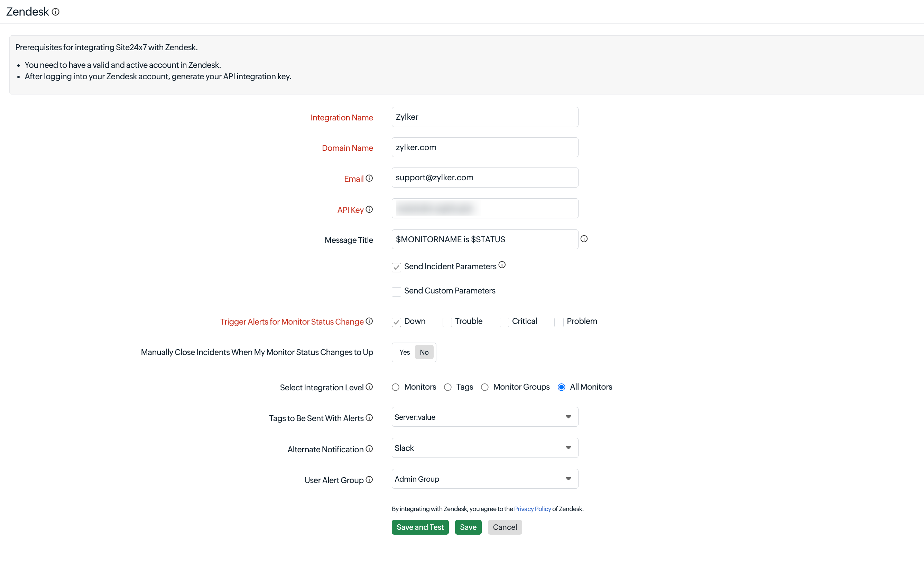Uncheck Send Incident Parameters checkbox
The height and width of the screenshot is (562, 924).
(x=396, y=268)
